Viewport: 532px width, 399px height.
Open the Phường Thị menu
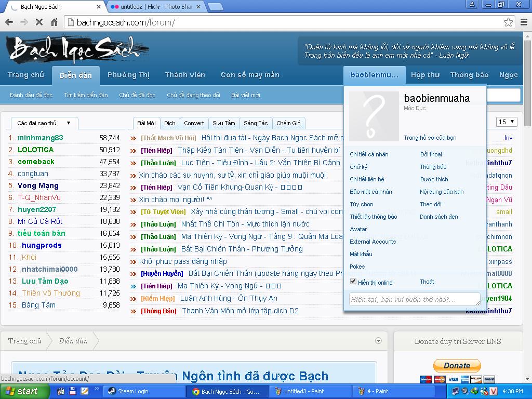128,75
